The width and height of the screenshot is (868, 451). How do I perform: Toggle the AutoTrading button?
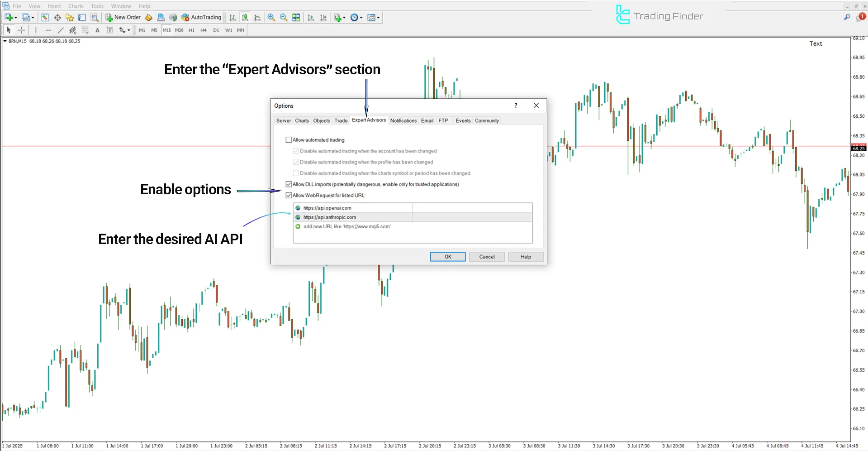point(201,17)
